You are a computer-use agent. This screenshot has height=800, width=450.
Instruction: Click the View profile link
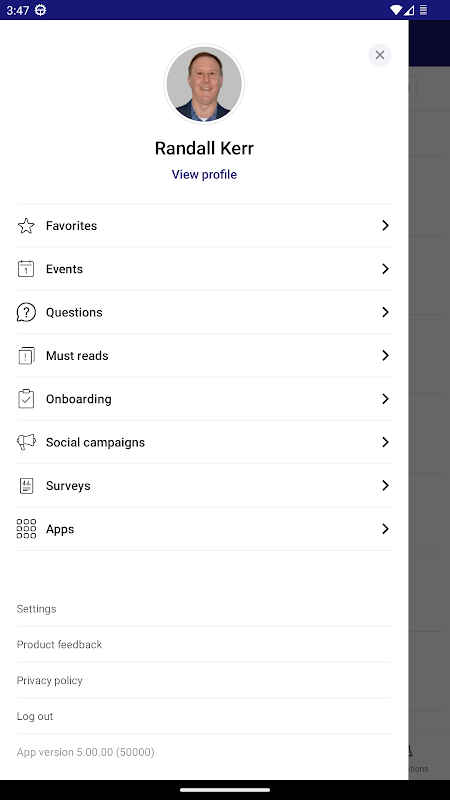coord(204,174)
